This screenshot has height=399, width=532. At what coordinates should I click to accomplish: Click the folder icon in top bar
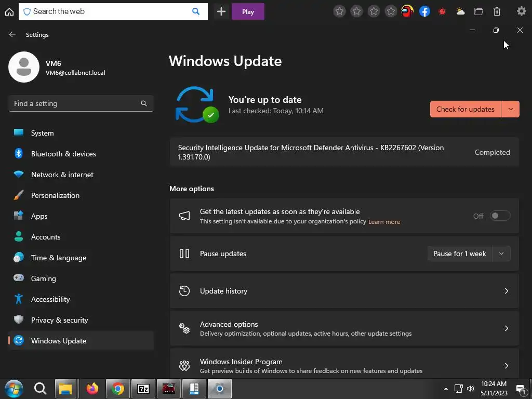[x=478, y=11]
